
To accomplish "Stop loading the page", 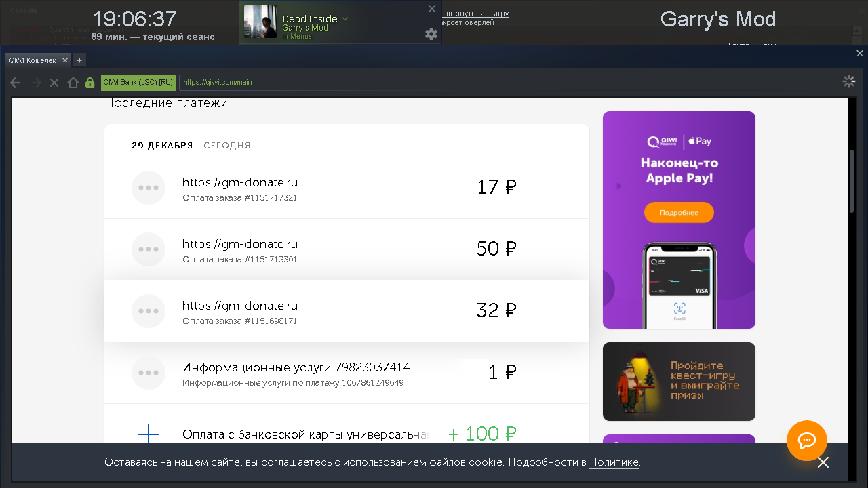I will (54, 83).
